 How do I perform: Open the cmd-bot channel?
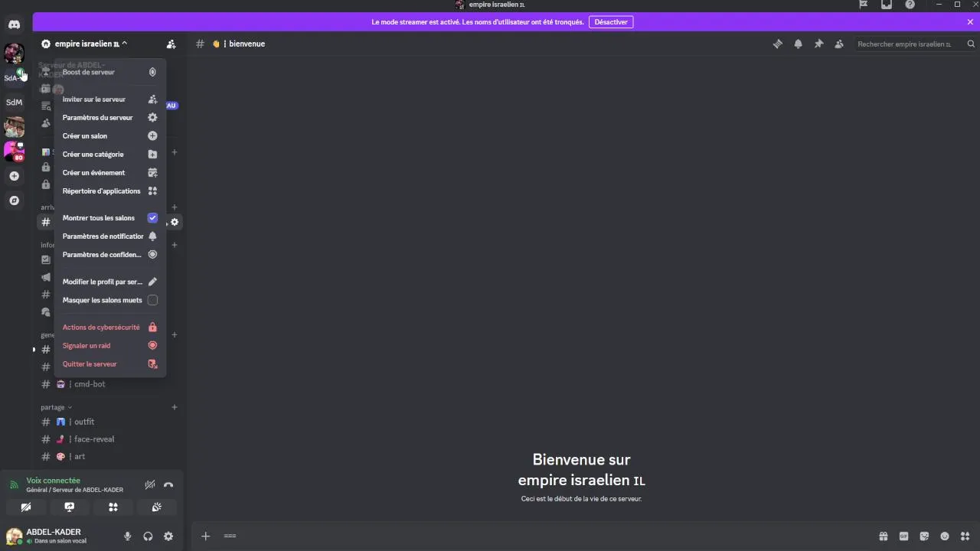(109, 384)
